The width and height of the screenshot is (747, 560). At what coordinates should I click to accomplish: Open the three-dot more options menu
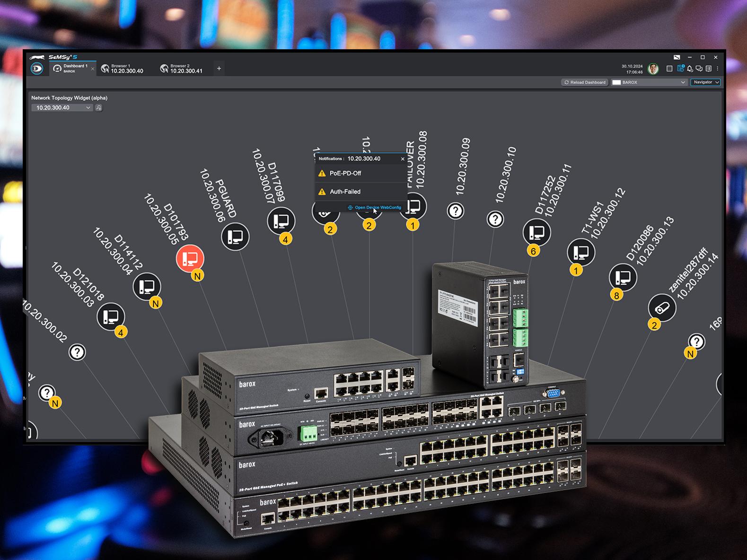click(x=718, y=69)
